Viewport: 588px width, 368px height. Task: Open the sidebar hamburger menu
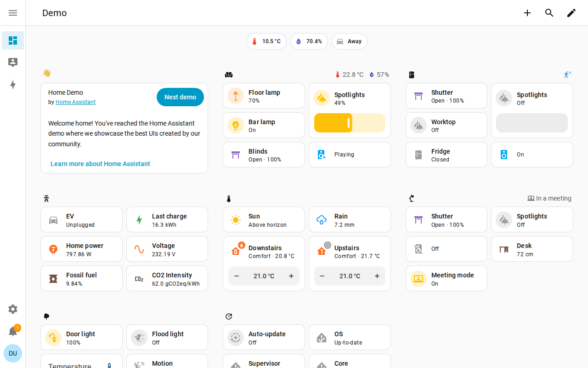[x=13, y=13]
